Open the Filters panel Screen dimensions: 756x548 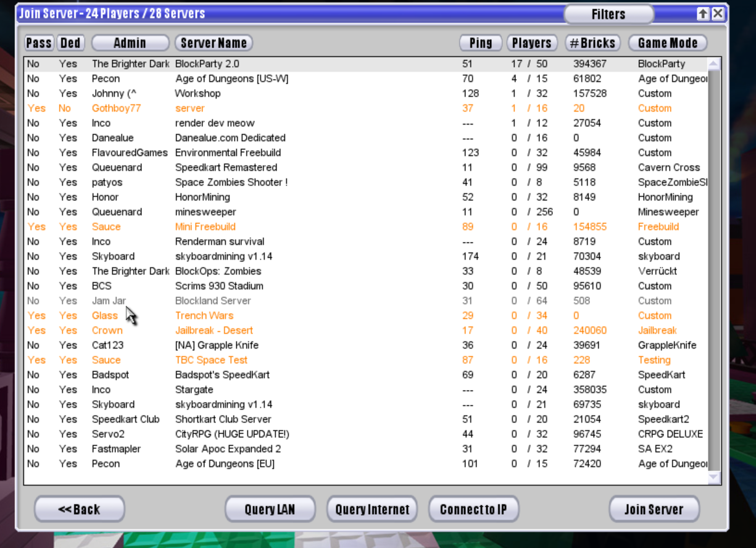point(609,14)
